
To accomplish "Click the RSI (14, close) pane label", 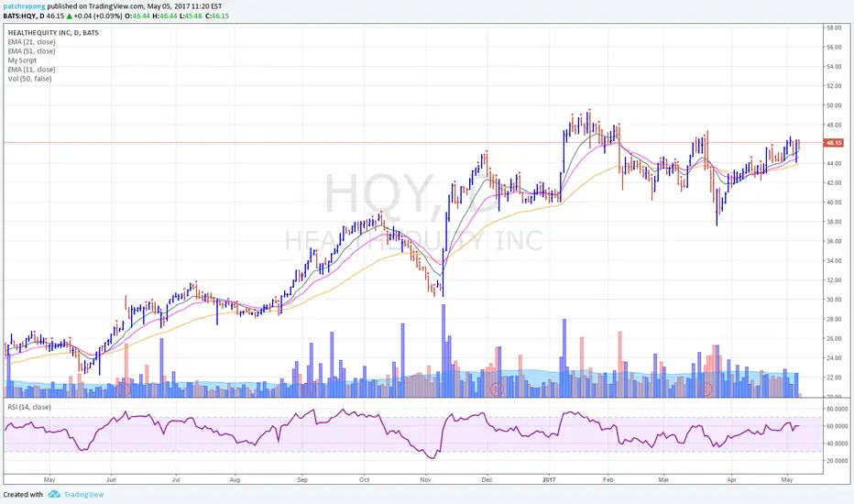I will pos(29,407).
